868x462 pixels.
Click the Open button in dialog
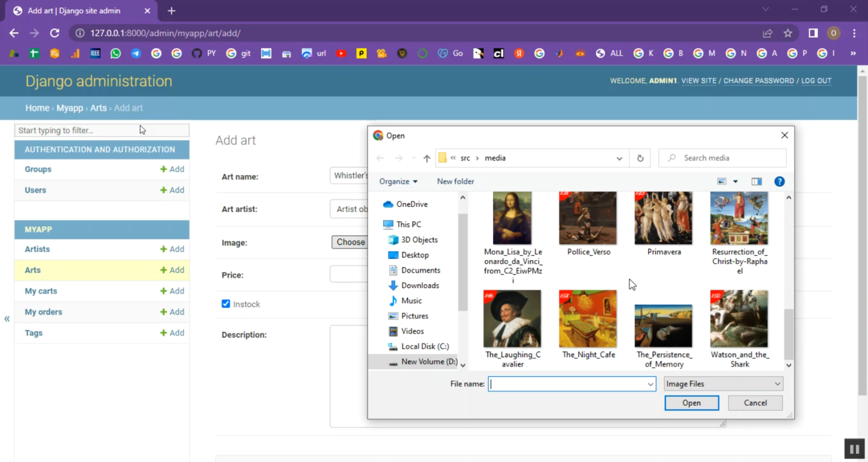click(x=692, y=403)
